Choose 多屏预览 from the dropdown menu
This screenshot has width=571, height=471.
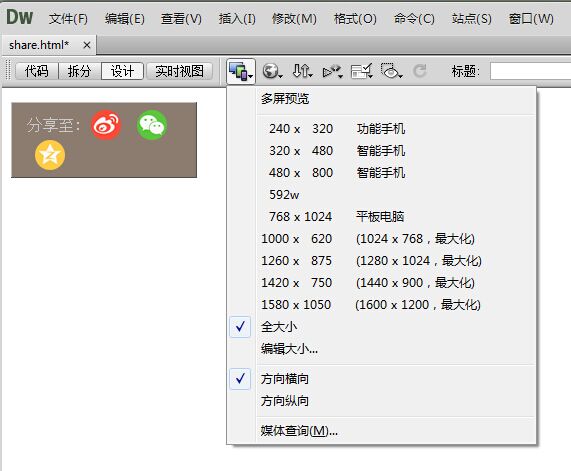coord(381,99)
